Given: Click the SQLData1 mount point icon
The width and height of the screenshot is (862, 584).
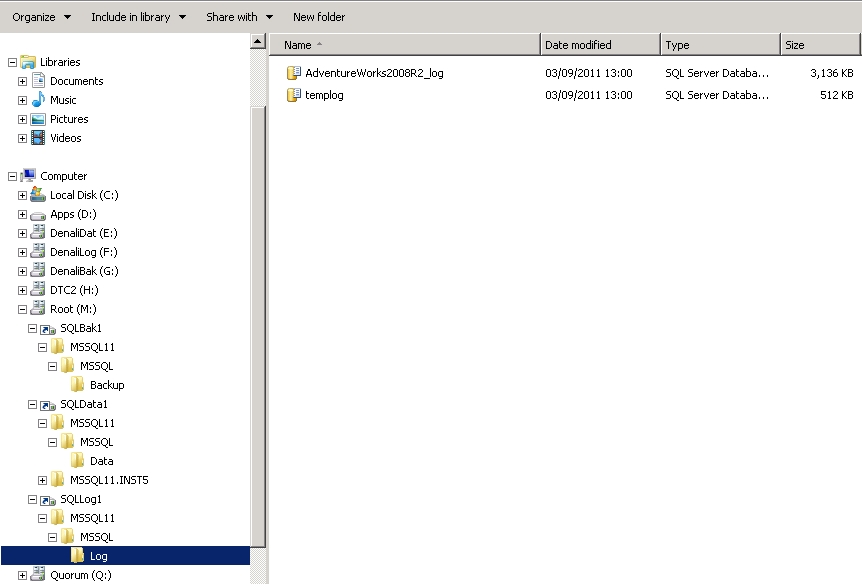Looking at the screenshot, I should (x=48, y=405).
